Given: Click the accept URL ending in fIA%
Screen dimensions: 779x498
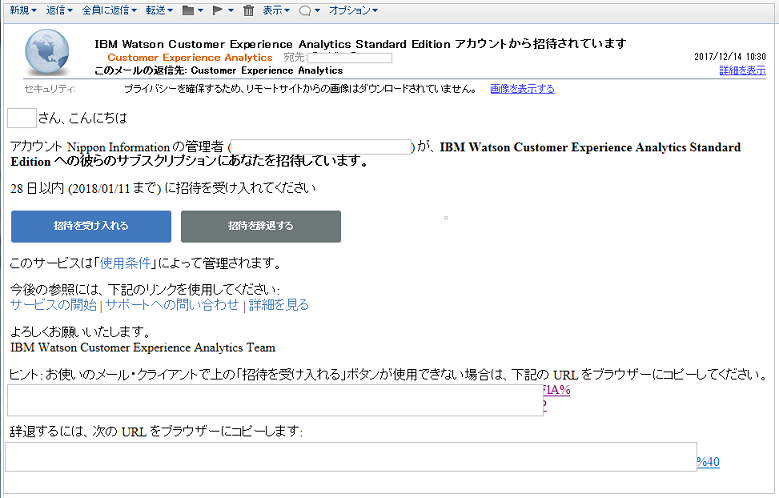Looking at the screenshot, I should pyautogui.click(x=556, y=390).
